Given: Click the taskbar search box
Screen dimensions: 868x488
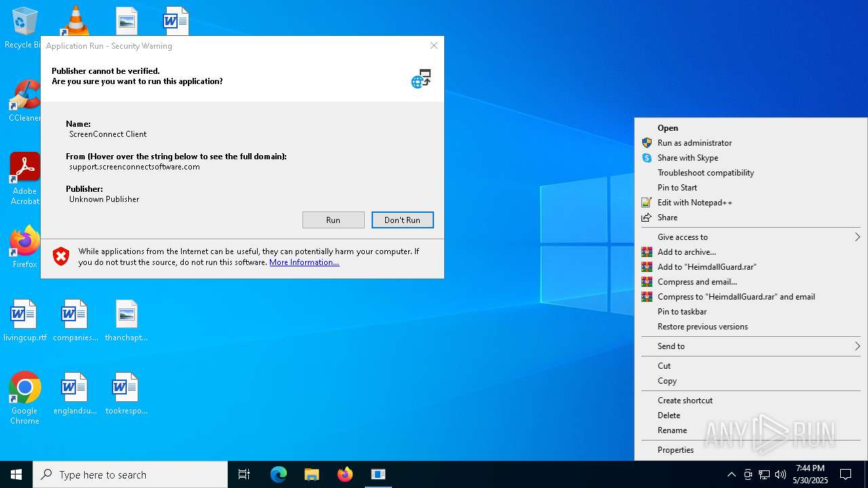Looking at the screenshot, I should click(130, 474).
